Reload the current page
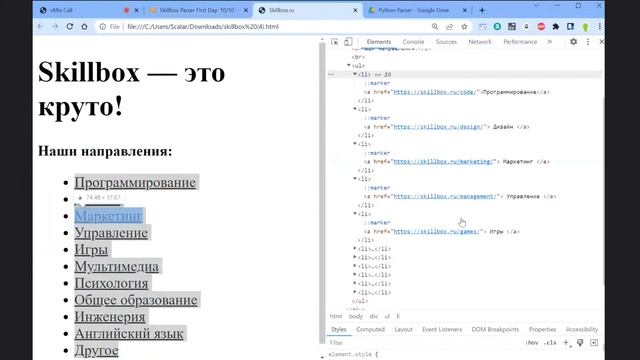 (x=70, y=27)
